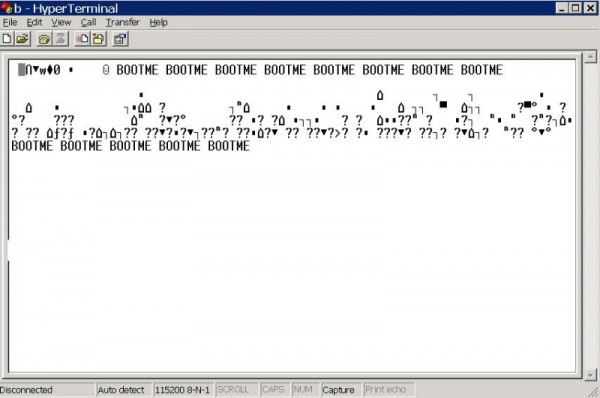600x398 pixels.
Task: Click the New connection toolbar icon
Action: [7, 39]
